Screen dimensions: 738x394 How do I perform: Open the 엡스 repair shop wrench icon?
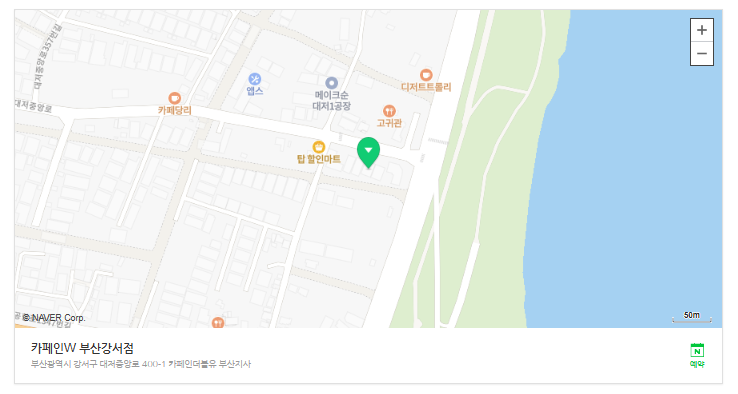click(x=255, y=79)
